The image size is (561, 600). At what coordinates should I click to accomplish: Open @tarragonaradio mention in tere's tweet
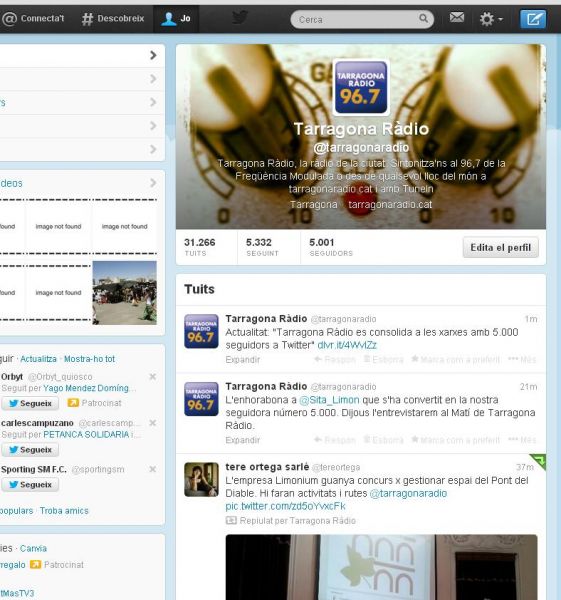click(408, 493)
